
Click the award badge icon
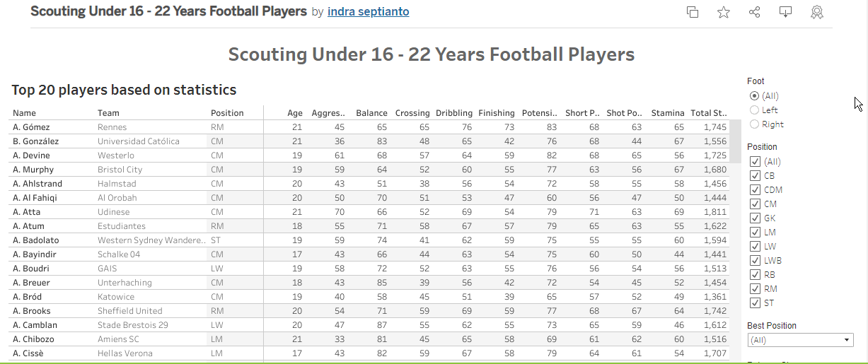click(817, 12)
